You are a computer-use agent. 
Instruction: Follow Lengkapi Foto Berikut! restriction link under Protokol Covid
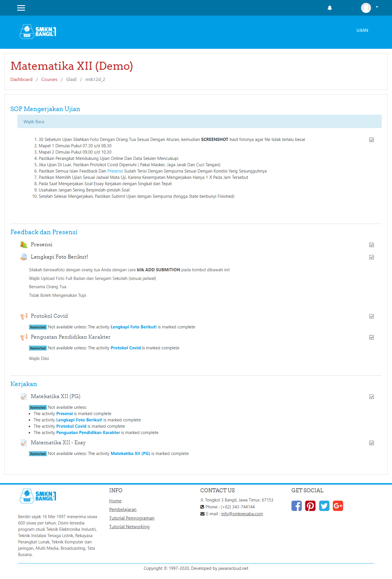pyautogui.click(x=134, y=327)
